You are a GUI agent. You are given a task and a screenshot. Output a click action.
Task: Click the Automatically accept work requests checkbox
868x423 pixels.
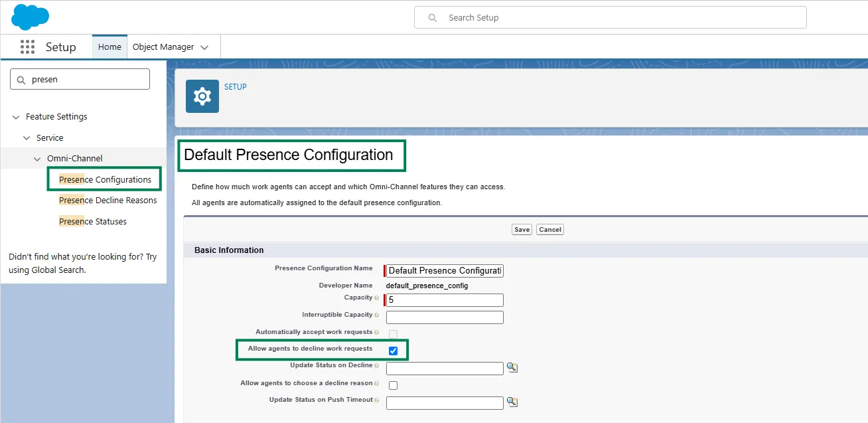[393, 334]
